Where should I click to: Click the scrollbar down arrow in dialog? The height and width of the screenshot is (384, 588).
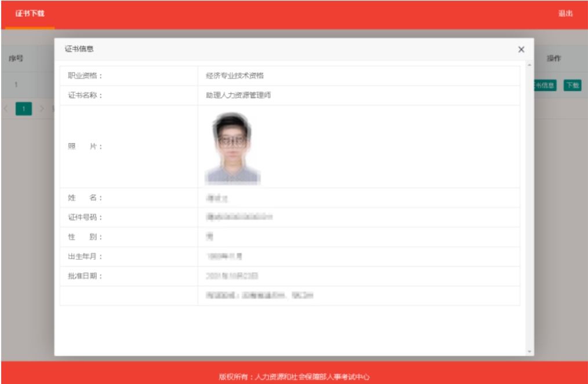coord(529,352)
